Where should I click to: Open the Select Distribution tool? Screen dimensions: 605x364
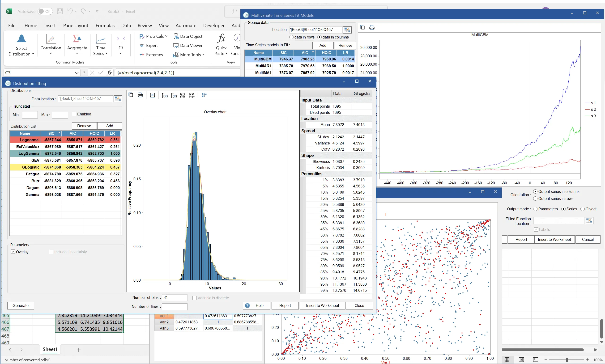click(21, 45)
